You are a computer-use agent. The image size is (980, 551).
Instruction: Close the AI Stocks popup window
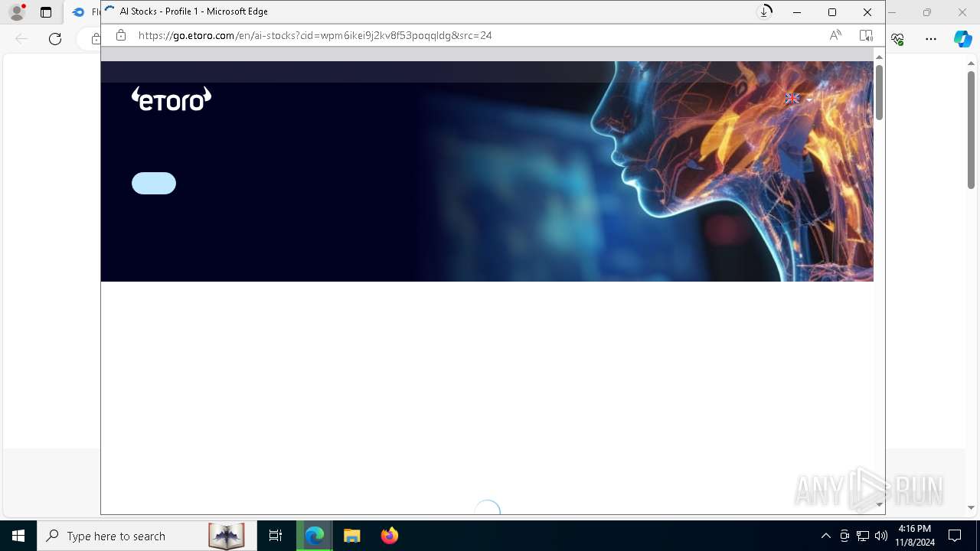(x=867, y=12)
